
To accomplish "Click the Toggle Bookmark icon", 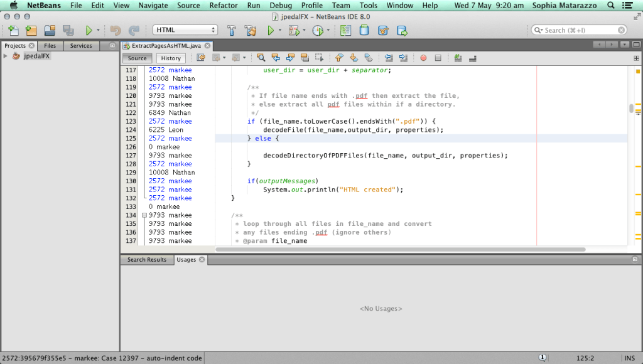I will click(368, 58).
